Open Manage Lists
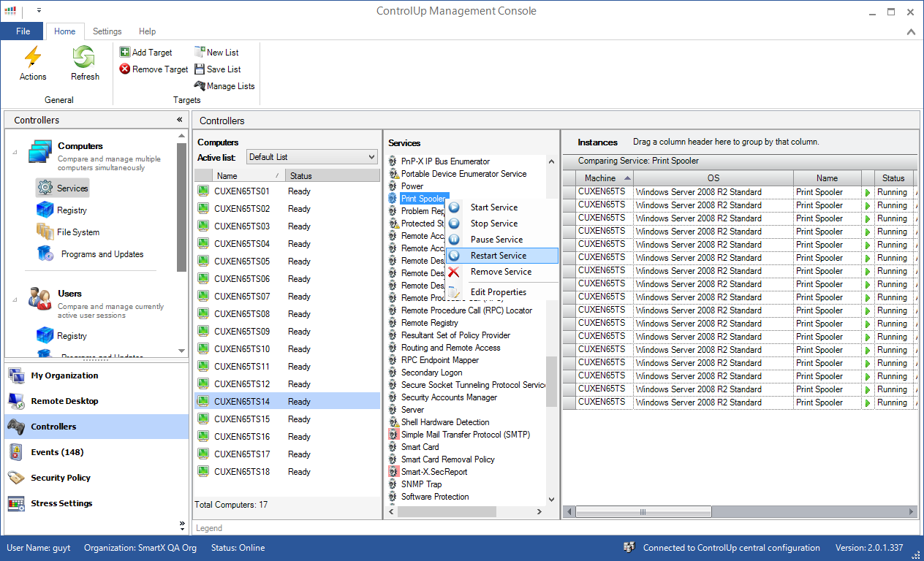The width and height of the screenshot is (924, 561). (x=224, y=86)
